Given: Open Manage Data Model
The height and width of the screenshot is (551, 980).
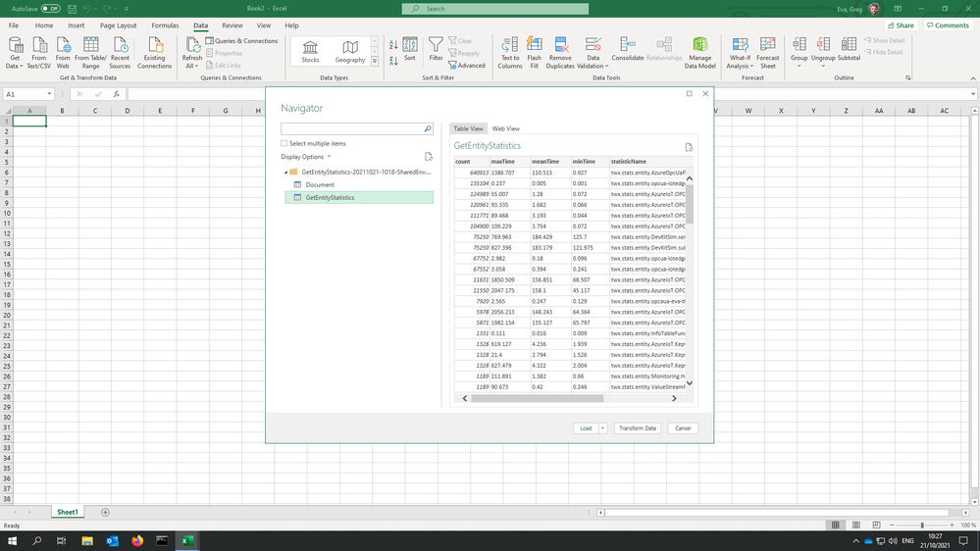Looking at the screenshot, I should coord(700,53).
